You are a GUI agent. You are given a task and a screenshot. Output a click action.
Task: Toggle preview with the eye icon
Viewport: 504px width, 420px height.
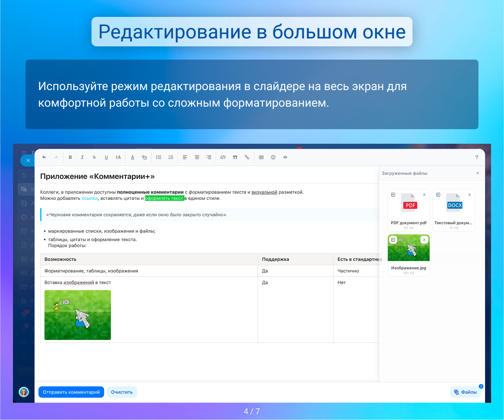click(x=285, y=157)
